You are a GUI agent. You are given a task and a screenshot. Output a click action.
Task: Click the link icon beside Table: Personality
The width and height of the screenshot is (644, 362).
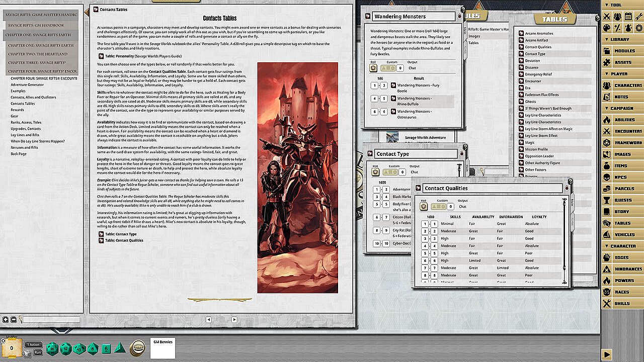click(101, 56)
